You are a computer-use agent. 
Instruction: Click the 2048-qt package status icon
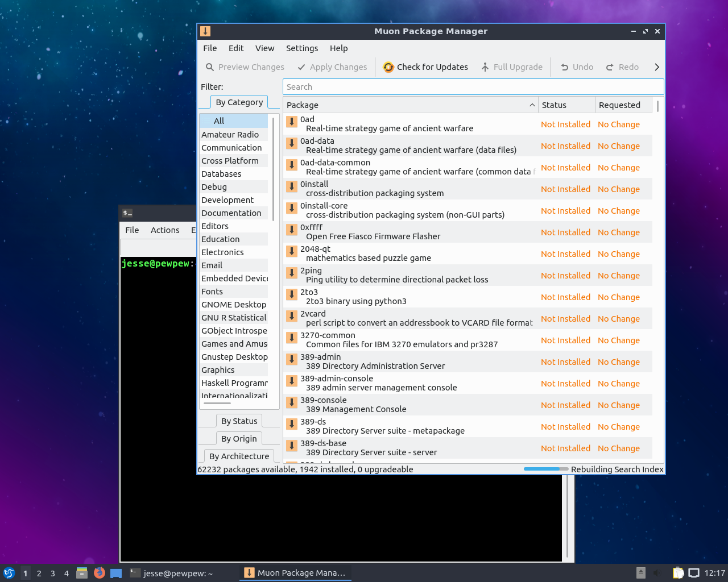[x=292, y=251]
